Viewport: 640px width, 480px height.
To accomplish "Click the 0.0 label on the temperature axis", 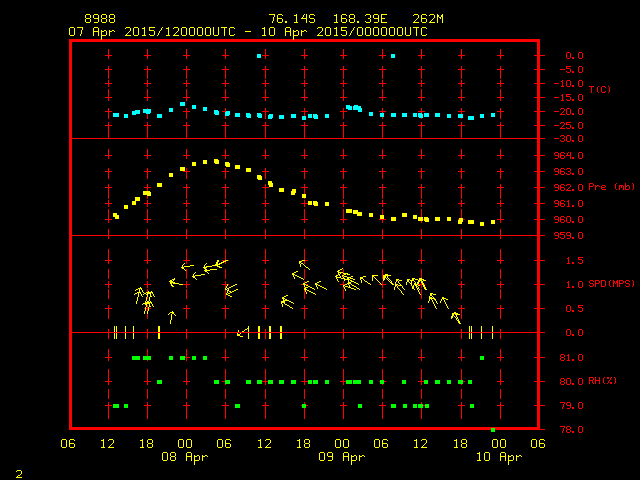I will (574, 56).
